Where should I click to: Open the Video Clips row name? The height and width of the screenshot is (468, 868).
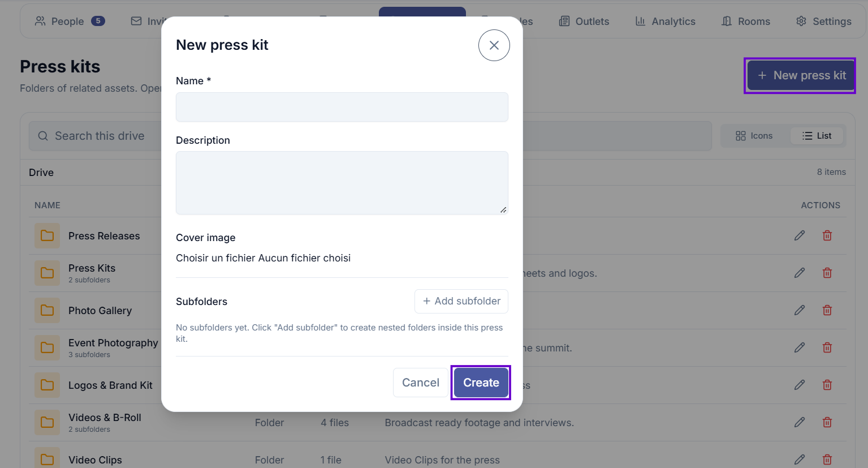pos(95,460)
